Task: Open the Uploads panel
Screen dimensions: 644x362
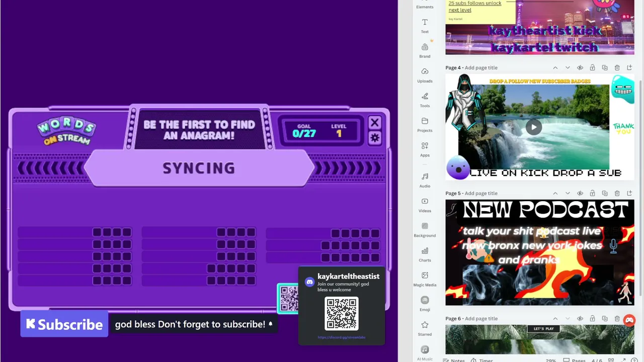Action: pyautogui.click(x=425, y=75)
